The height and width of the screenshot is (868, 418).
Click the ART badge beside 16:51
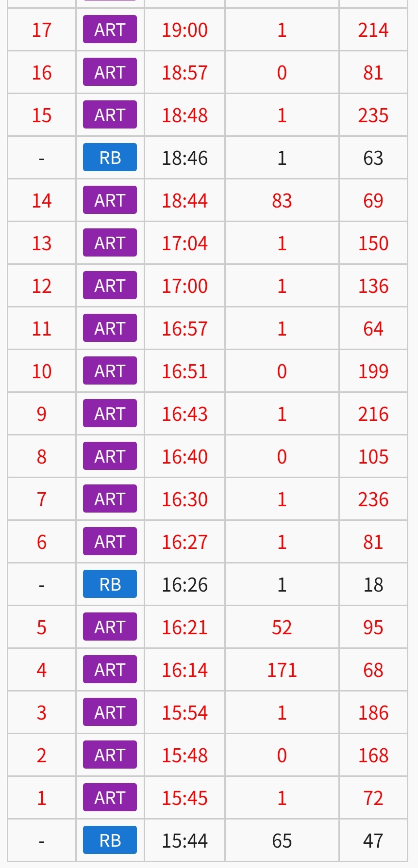110,371
